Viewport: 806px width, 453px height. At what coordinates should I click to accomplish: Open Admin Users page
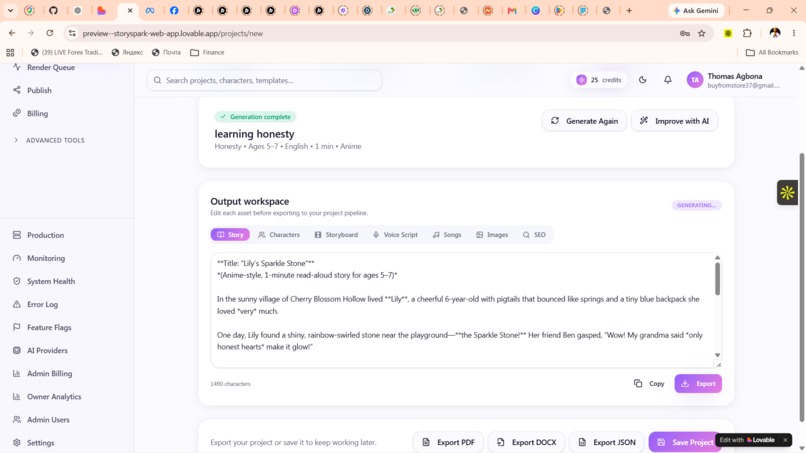coord(41,420)
